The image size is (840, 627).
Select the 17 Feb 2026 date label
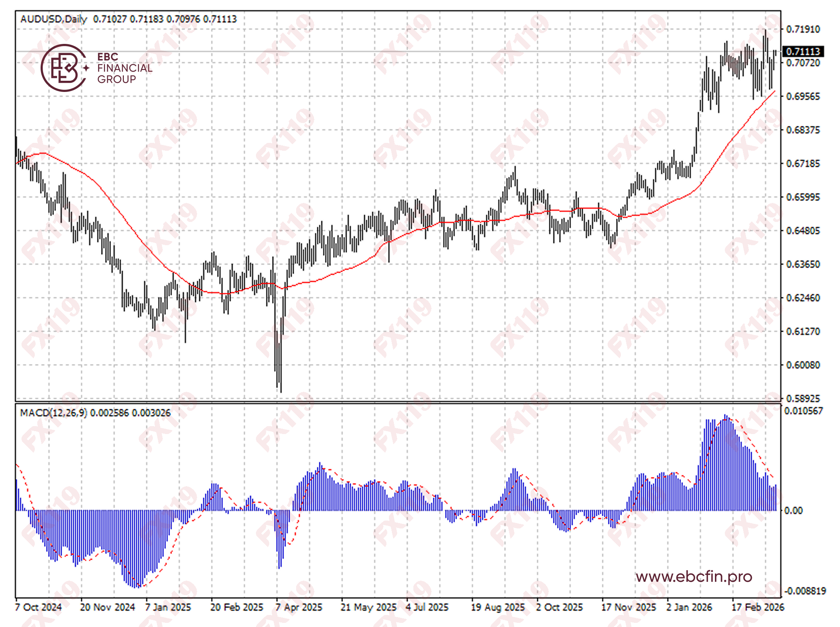tap(758, 607)
